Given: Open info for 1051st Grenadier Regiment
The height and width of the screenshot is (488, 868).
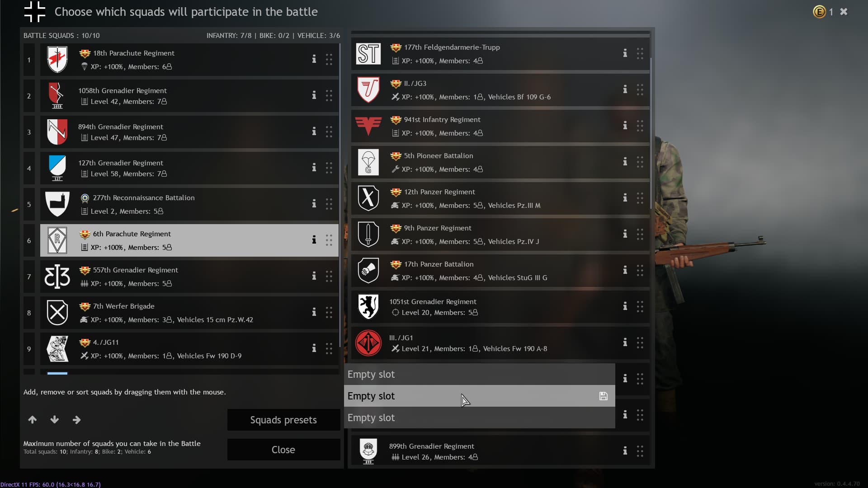Looking at the screenshot, I should (625, 306).
